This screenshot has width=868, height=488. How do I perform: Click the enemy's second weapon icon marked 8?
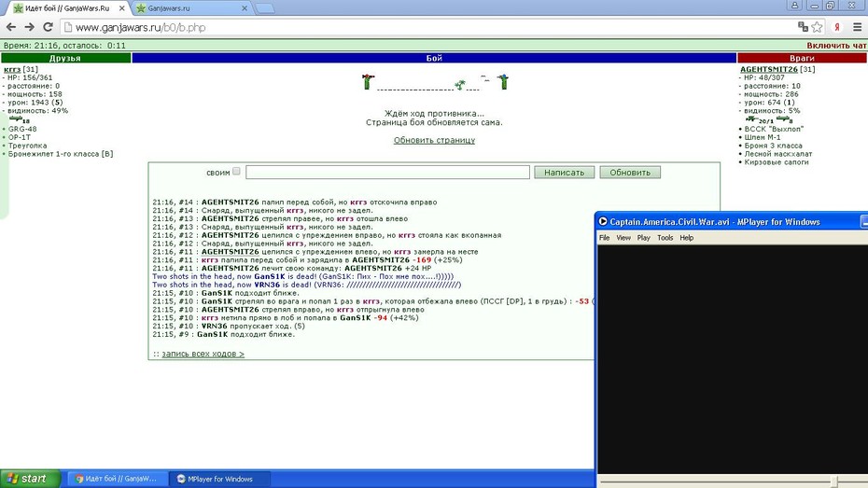tap(783, 119)
